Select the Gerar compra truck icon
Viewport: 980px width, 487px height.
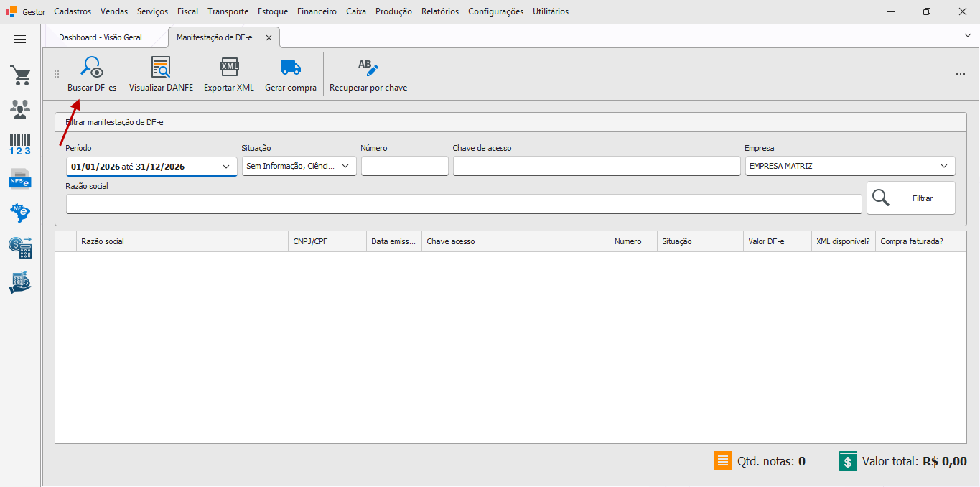click(x=291, y=68)
